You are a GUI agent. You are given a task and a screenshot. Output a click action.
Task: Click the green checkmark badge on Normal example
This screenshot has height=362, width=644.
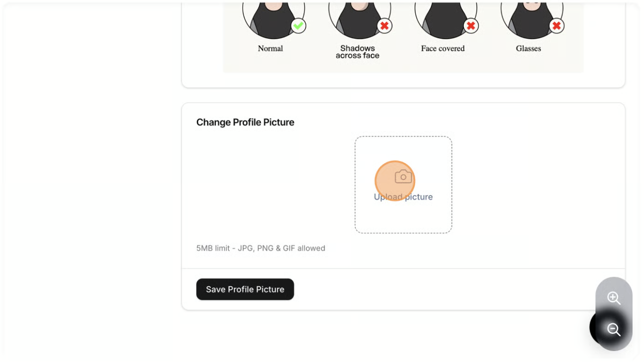pyautogui.click(x=298, y=26)
